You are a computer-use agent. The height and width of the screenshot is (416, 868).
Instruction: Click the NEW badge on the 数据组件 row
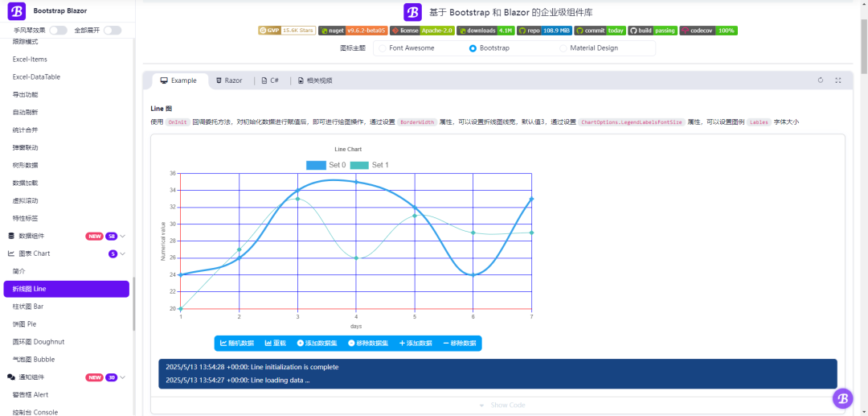[94, 237]
